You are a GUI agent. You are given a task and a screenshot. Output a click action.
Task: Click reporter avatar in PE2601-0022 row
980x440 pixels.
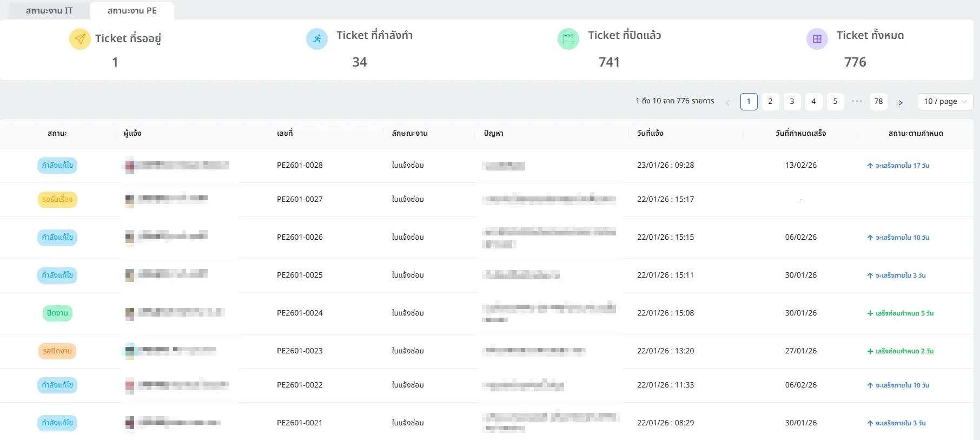(x=130, y=385)
